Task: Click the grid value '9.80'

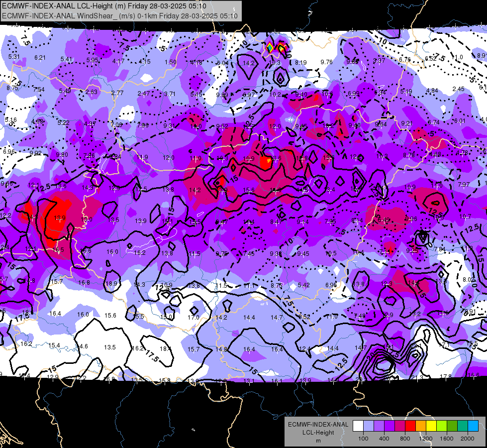Action: point(62,154)
